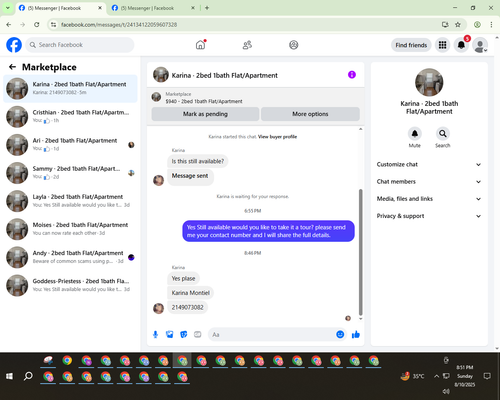Open Cristhian's conversation
Viewport: 500px width, 400px height.
(x=70, y=117)
